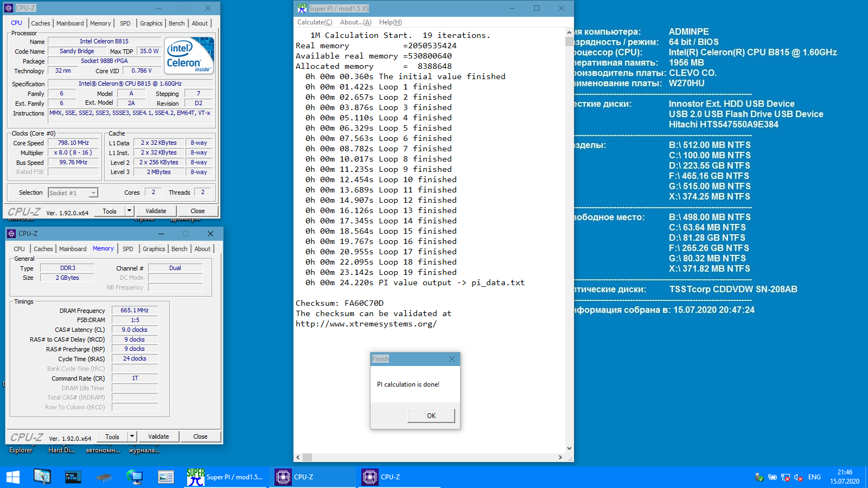Click the CAS# Latency 9.0 clocks value

click(x=135, y=330)
